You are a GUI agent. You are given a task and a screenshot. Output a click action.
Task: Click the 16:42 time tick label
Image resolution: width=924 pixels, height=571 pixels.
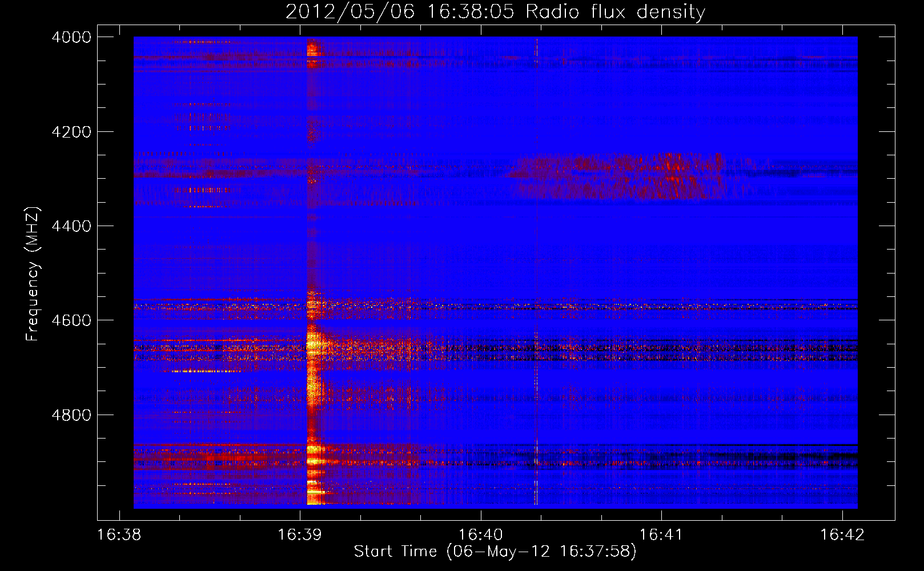(x=842, y=535)
